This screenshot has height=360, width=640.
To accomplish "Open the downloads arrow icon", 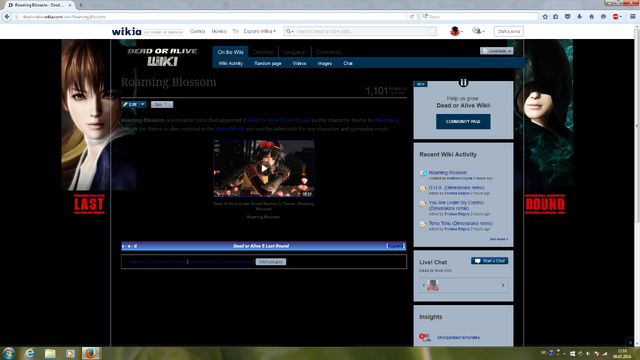I will coord(579,17).
